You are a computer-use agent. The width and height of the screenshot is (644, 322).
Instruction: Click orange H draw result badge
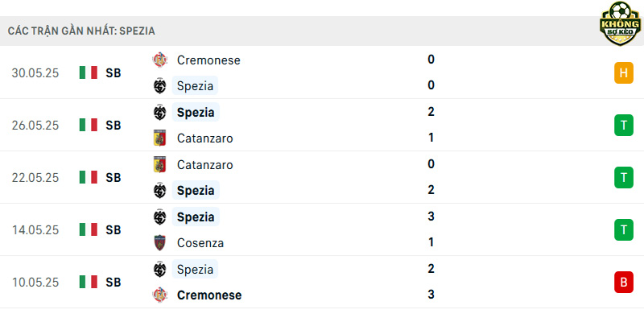pyautogui.click(x=623, y=73)
